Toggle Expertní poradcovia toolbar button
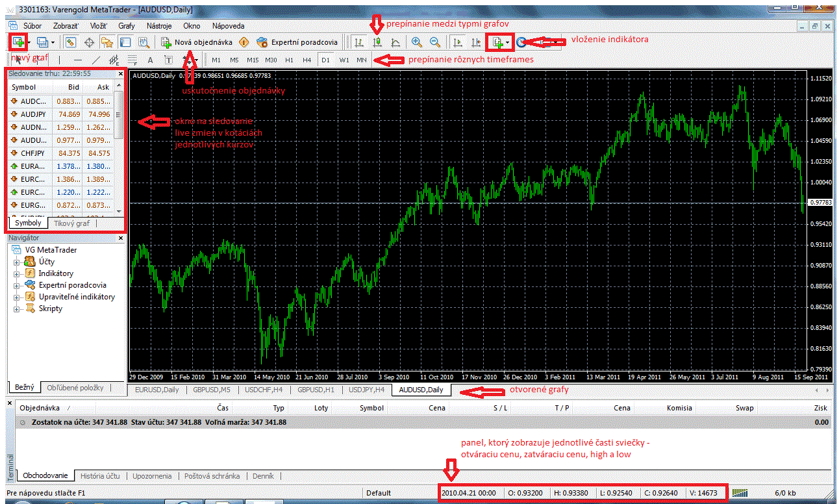 click(x=297, y=42)
